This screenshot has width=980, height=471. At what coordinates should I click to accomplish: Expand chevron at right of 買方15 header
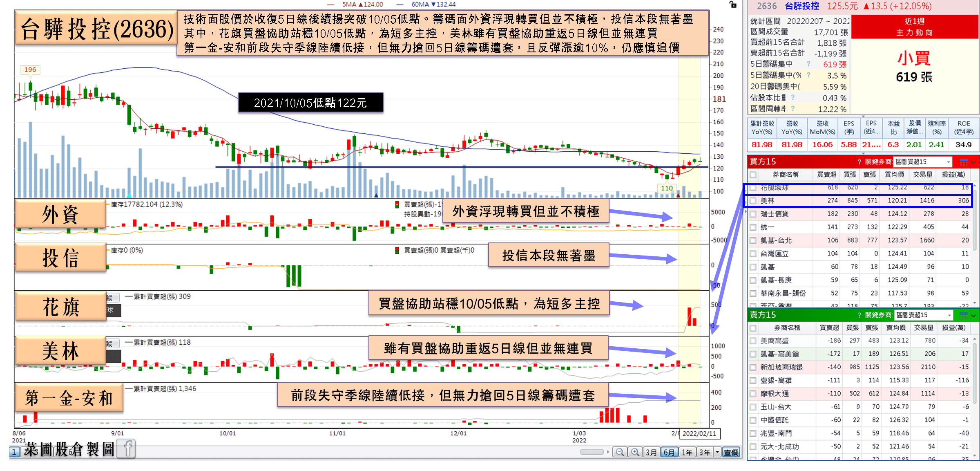coord(974,162)
